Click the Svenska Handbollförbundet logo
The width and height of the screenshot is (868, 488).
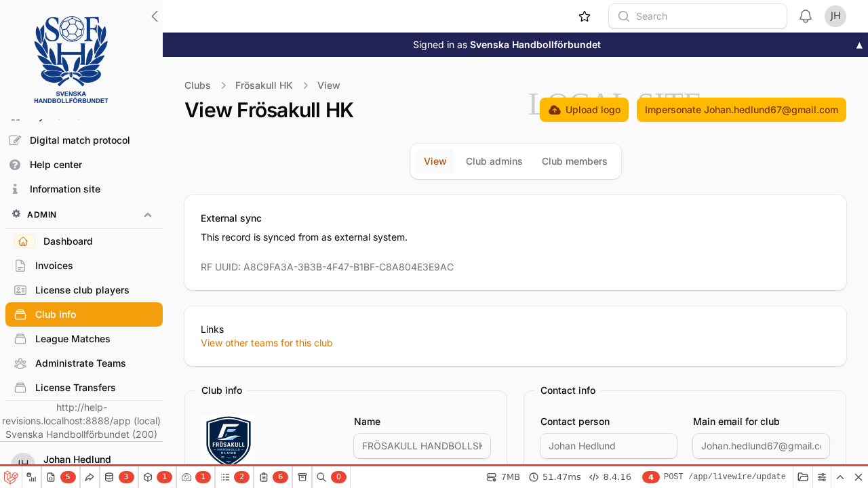(71, 60)
